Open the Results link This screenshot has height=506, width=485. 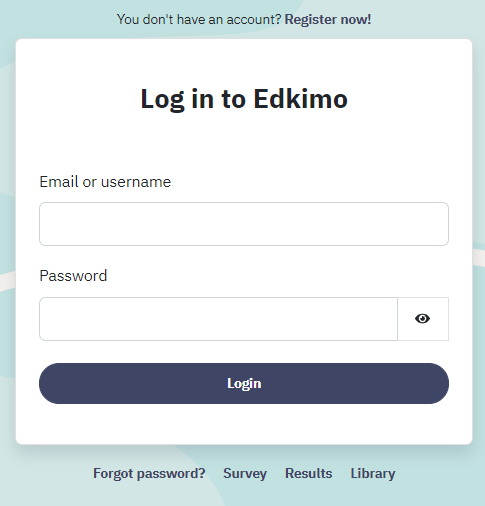tap(309, 473)
